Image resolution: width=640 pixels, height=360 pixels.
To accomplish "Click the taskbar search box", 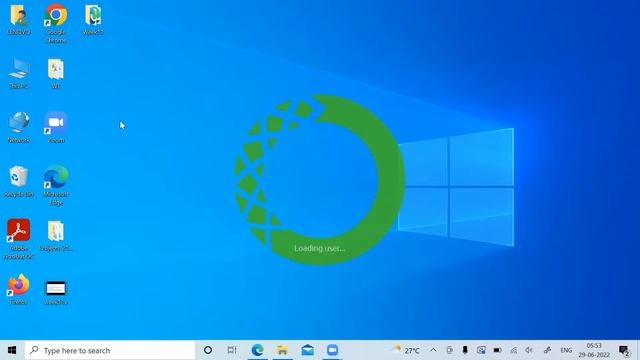I will tap(110, 350).
